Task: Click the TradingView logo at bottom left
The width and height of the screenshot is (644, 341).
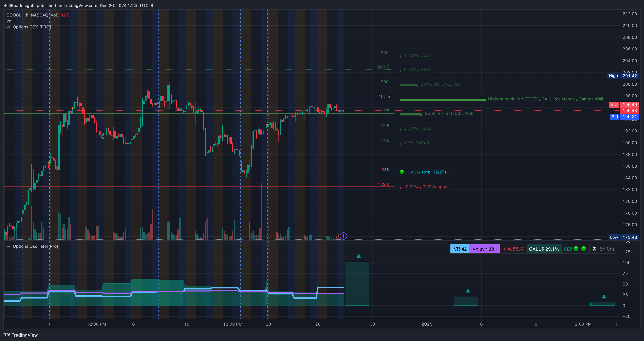Action: (21, 335)
